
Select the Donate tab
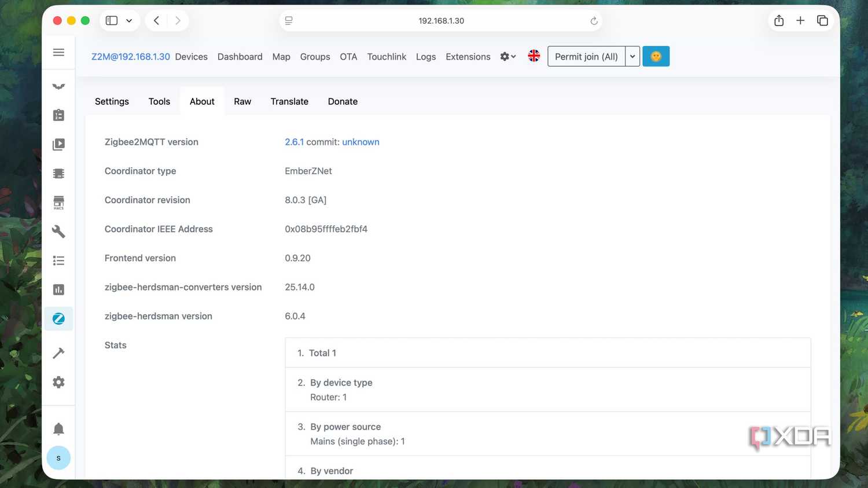click(343, 101)
